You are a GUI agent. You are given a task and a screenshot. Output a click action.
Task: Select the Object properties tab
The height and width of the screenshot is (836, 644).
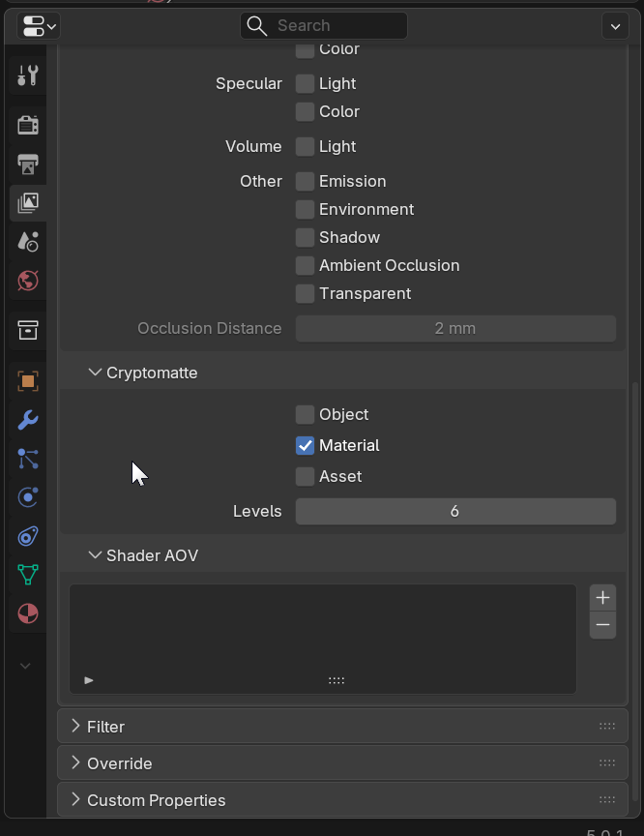click(28, 381)
